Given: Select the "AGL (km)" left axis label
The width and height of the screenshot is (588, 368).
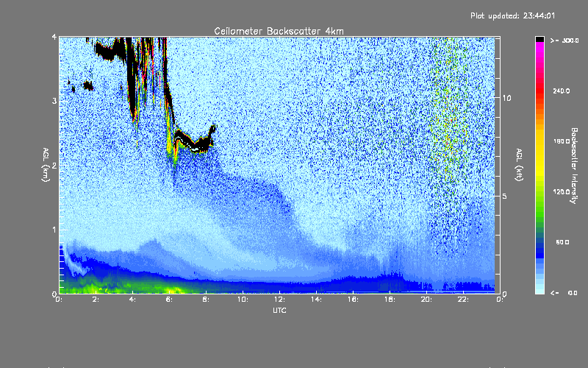Looking at the screenshot, I should (x=46, y=165).
